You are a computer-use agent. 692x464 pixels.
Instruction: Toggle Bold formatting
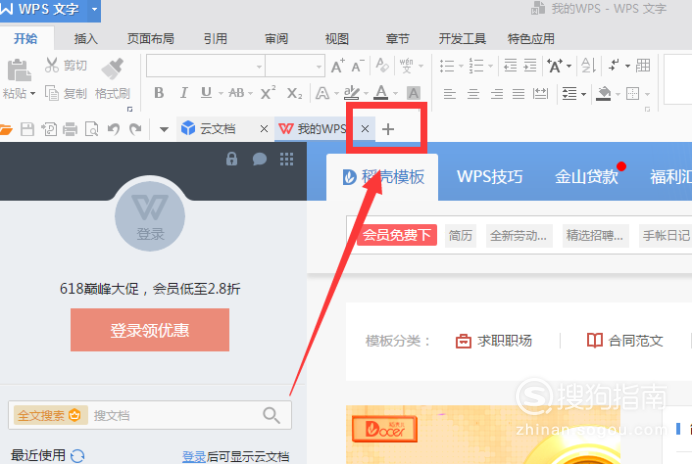click(159, 93)
